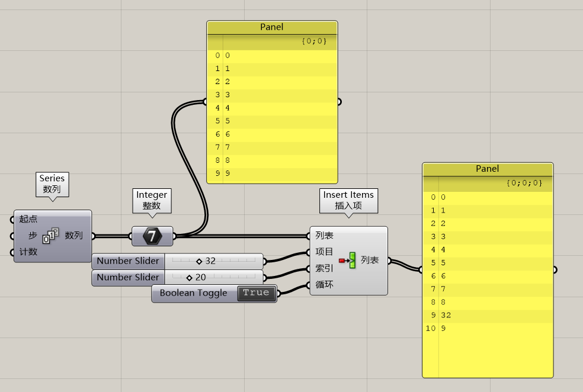This screenshot has height=392, width=583.
Task: Click row index 10 in the {0;0;0} panel
Action: 431,329
